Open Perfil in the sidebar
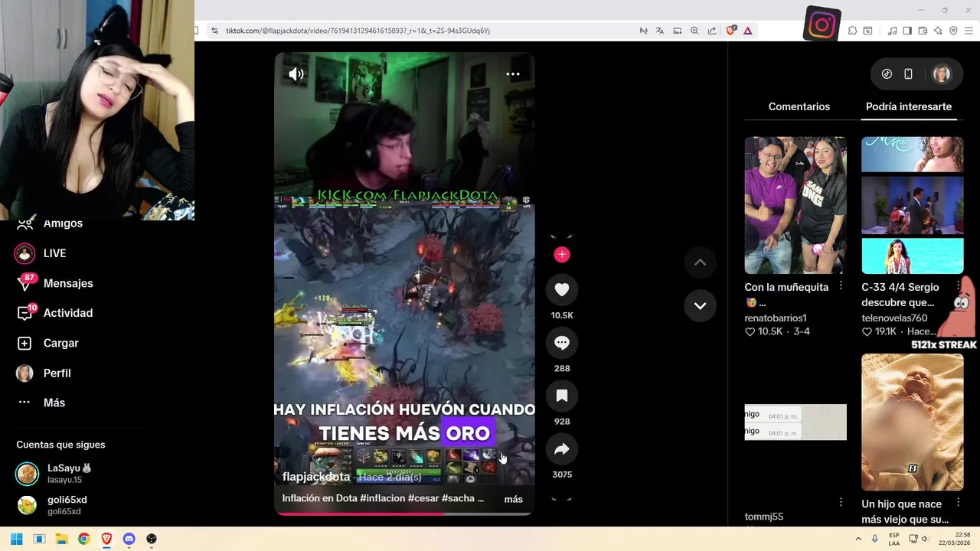The image size is (980, 551). (x=57, y=373)
